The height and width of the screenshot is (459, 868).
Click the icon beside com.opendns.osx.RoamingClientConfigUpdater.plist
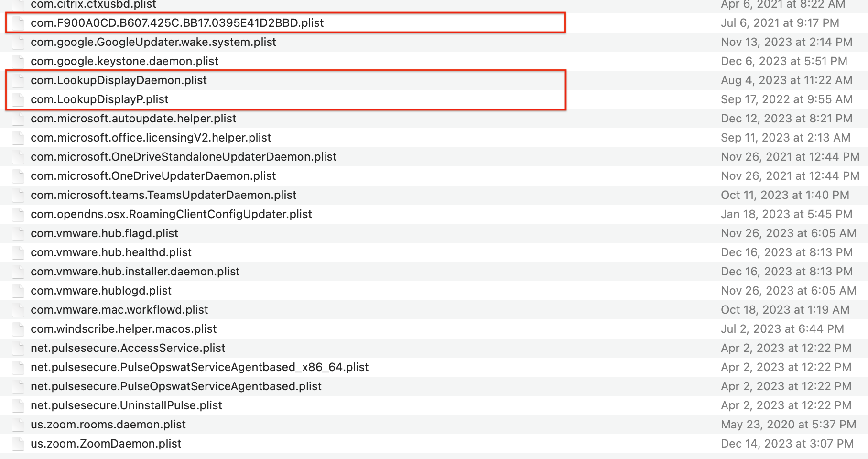point(18,214)
